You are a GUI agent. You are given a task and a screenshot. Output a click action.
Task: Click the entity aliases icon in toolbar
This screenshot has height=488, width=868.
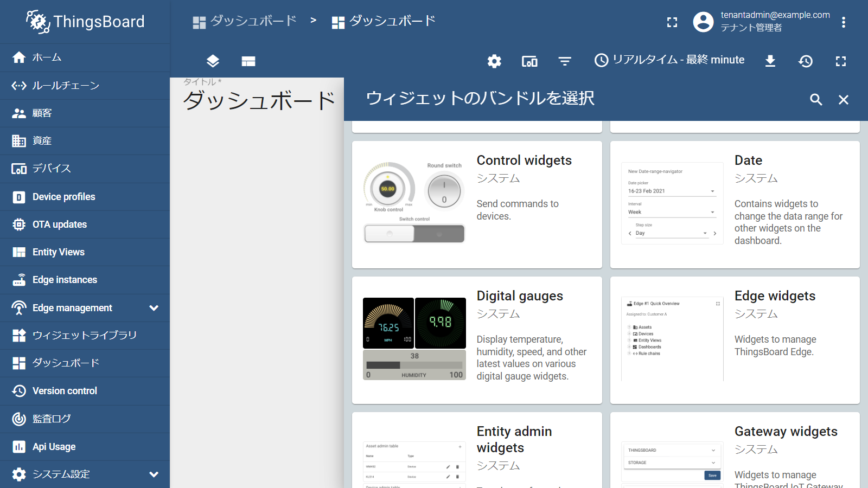coord(529,61)
